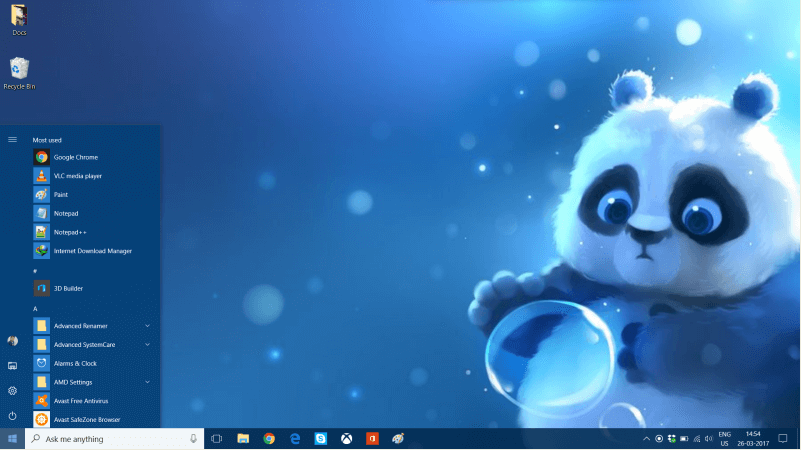This screenshot has width=801, height=450.
Task: Click the Power icon in Start menu
Action: pyautogui.click(x=12, y=416)
